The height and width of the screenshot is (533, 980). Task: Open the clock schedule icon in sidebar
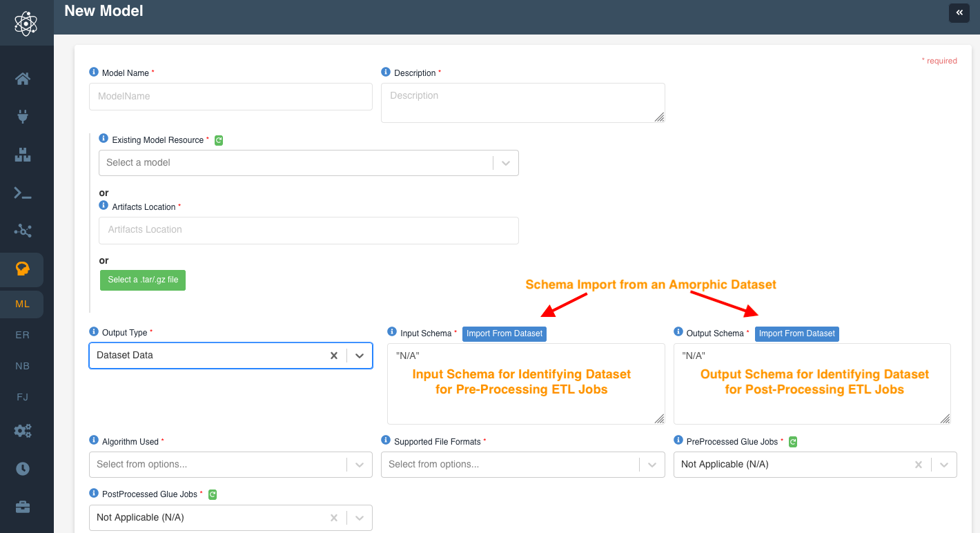23,469
